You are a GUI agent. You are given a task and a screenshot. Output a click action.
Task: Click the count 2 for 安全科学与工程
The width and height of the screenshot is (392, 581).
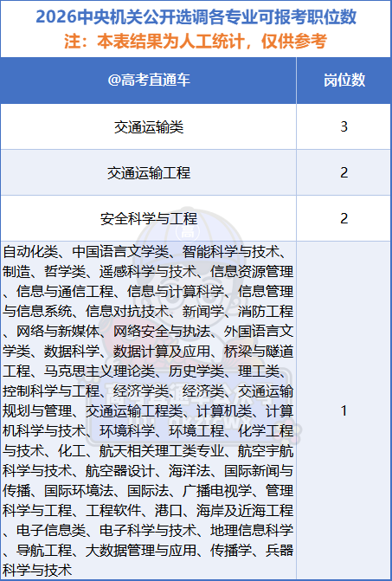point(344,218)
